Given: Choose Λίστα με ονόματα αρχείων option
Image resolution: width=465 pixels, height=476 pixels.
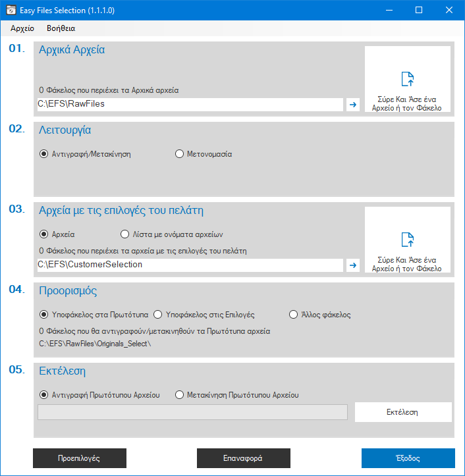Looking at the screenshot, I should [125, 234].
